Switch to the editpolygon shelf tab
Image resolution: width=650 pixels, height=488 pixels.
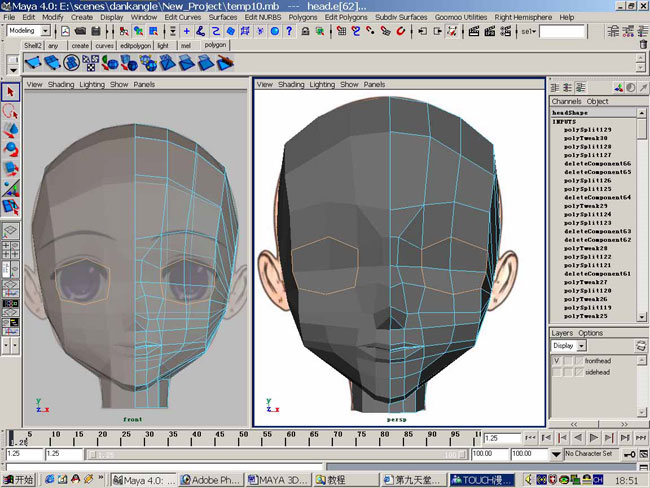(x=135, y=46)
